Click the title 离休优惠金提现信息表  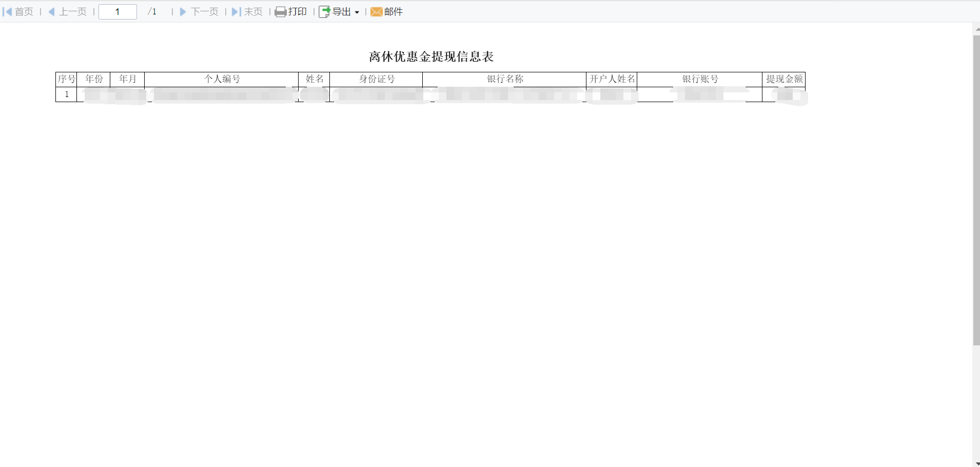(x=431, y=56)
